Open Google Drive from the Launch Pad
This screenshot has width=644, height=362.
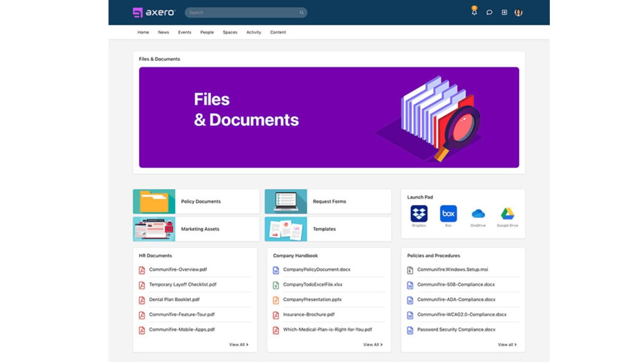507,214
